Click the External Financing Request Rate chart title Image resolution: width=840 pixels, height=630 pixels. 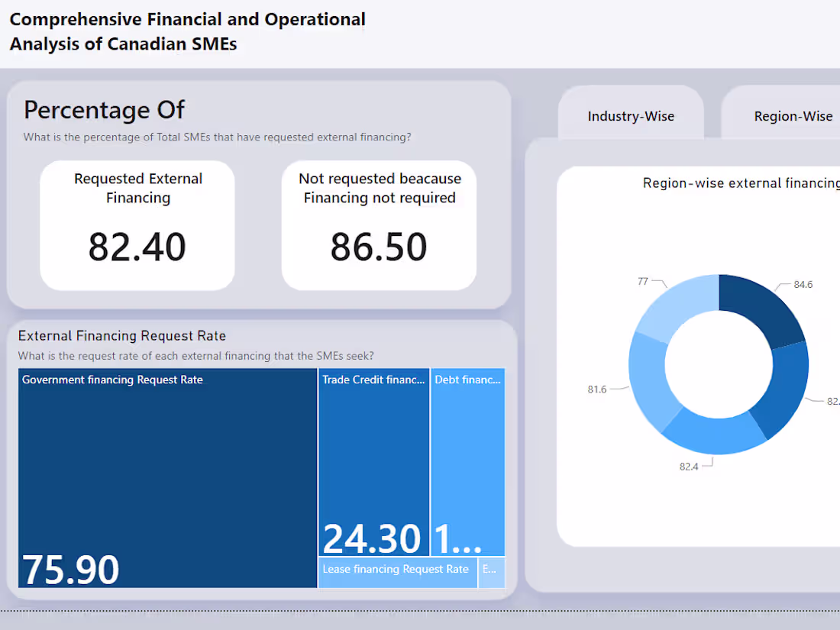tap(121, 335)
